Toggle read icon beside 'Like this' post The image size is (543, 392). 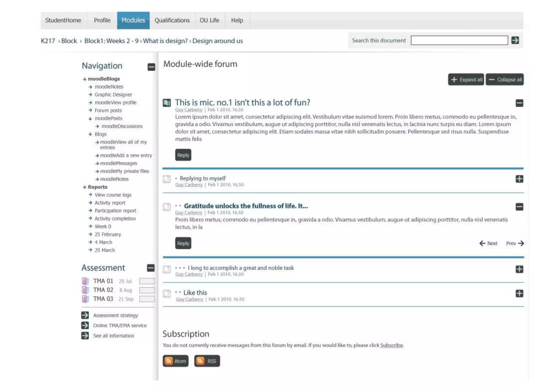(167, 294)
